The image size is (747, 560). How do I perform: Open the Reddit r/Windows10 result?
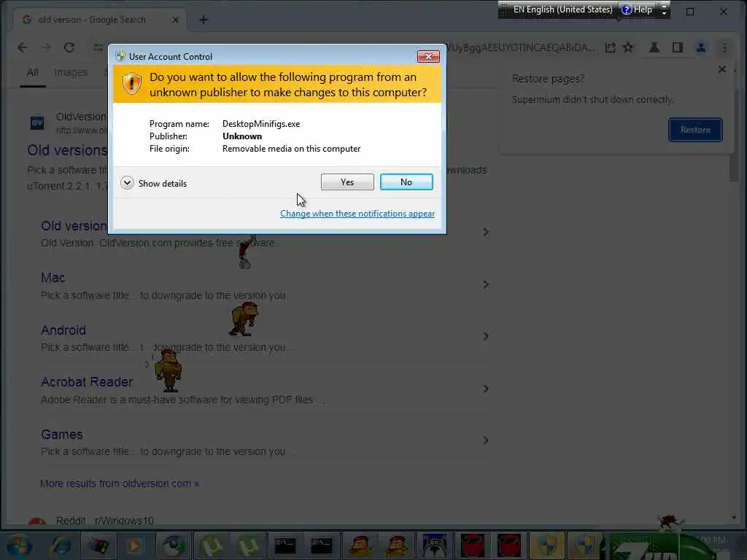pyautogui.click(x=105, y=521)
